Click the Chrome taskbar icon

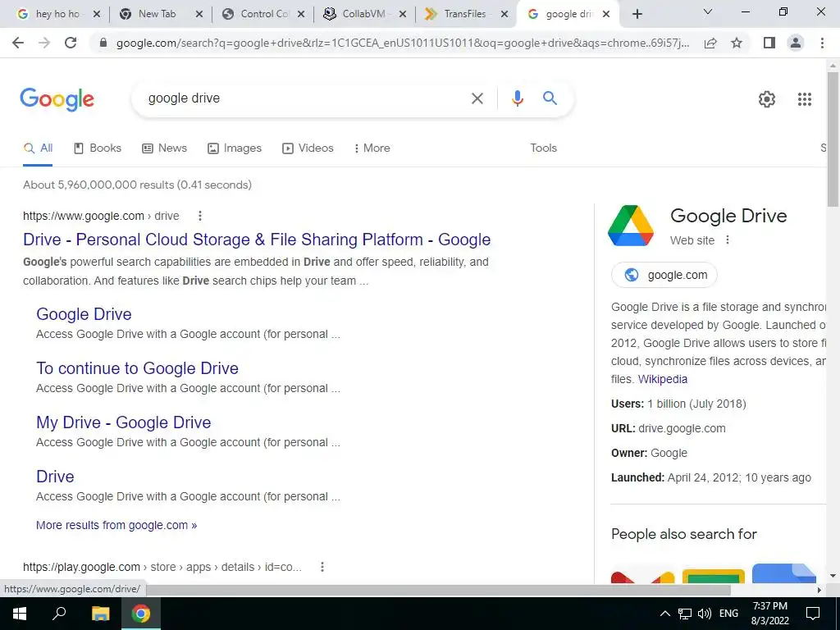pyautogui.click(x=141, y=614)
